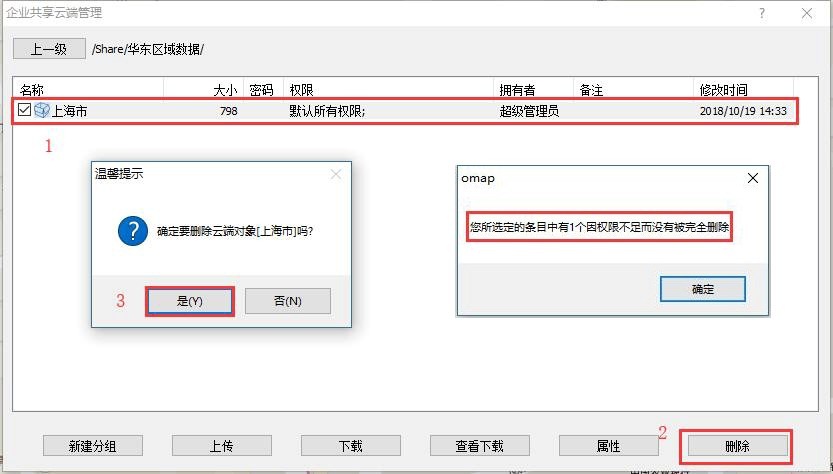
Task: Click 确定 in the omap dialog
Action: 702,289
